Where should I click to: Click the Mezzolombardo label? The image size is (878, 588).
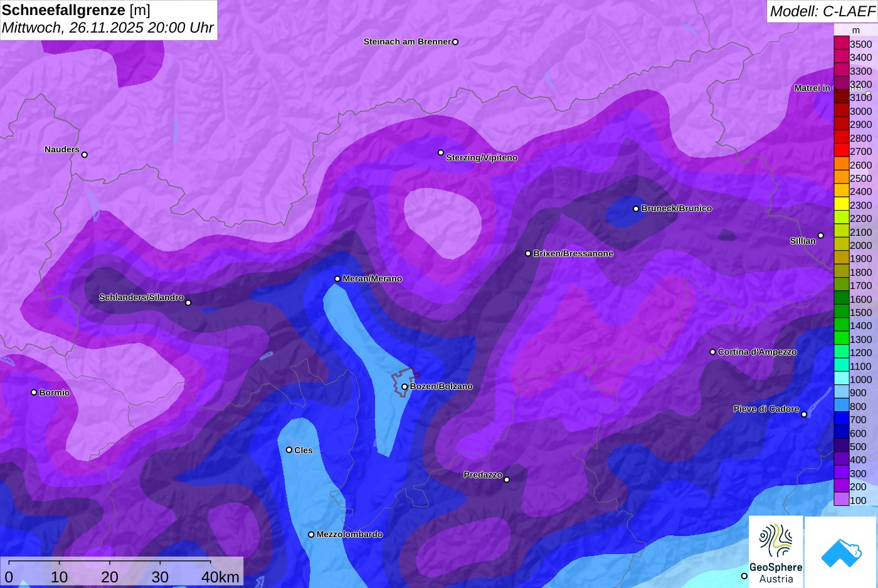click(349, 535)
